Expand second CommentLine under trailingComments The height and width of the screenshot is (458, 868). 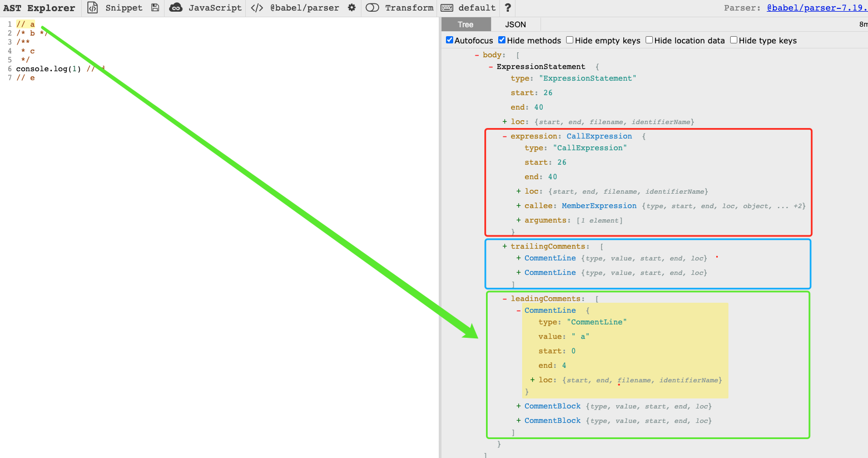519,273
